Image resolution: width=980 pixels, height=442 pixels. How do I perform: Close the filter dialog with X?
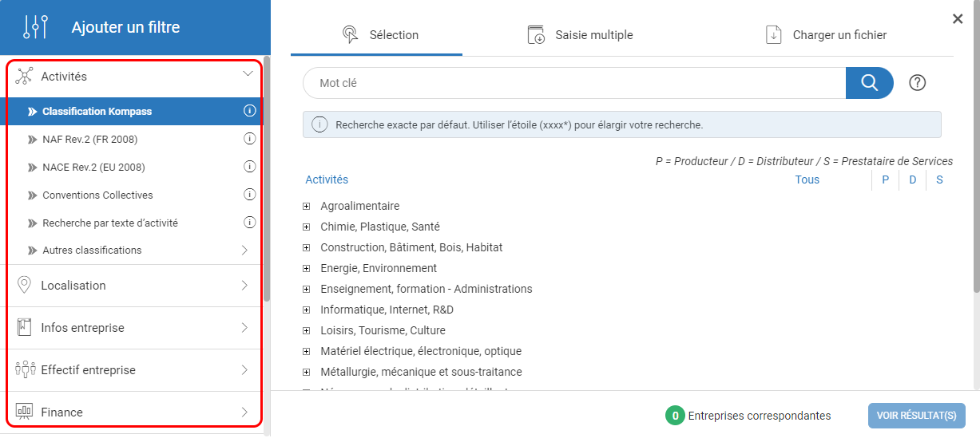click(x=958, y=19)
